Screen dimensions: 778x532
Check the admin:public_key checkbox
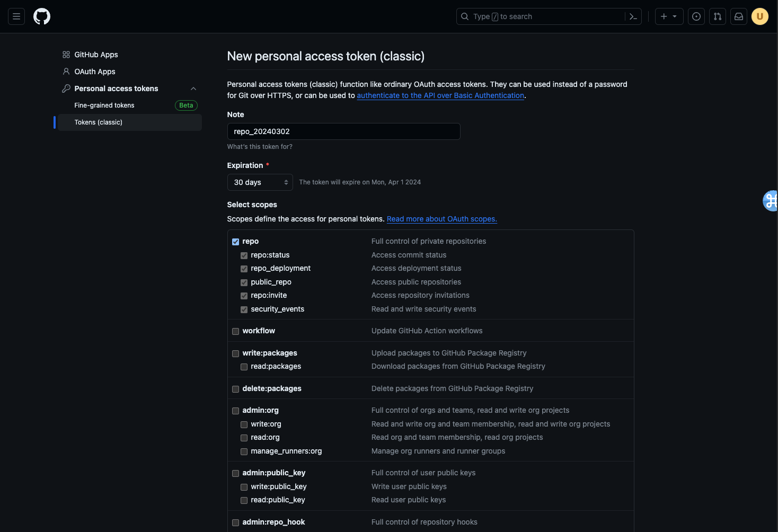pos(235,473)
